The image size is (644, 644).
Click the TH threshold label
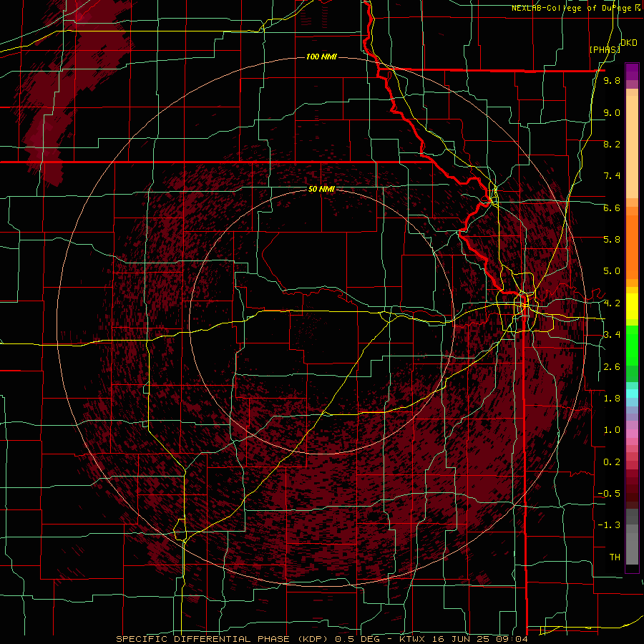click(x=615, y=557)
